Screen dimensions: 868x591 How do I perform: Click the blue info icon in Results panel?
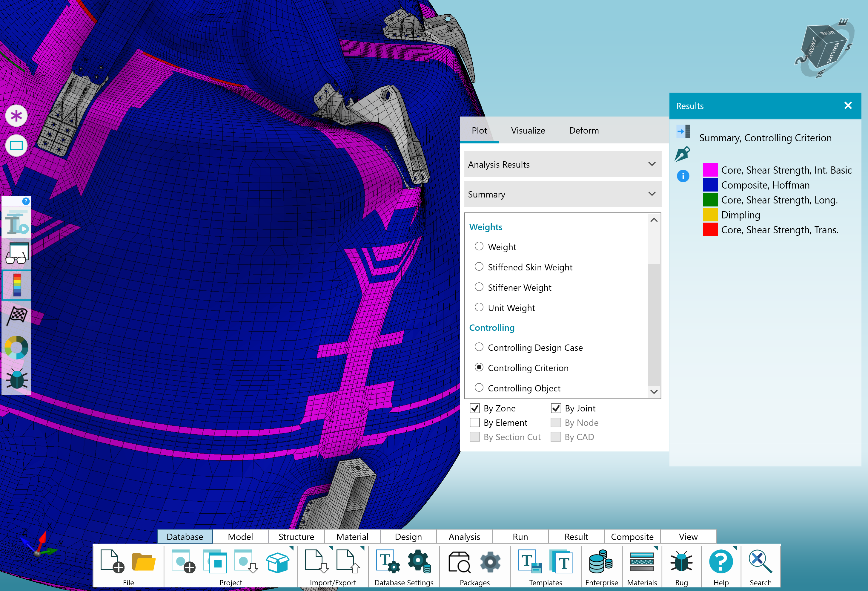pos(683,176)
